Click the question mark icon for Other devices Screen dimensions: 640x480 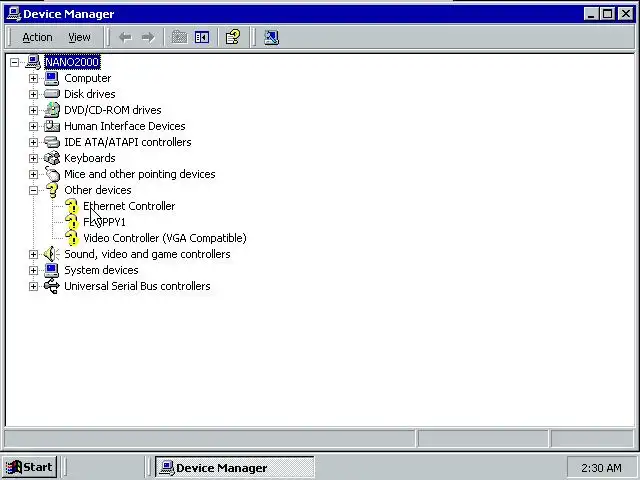point(52,190)
